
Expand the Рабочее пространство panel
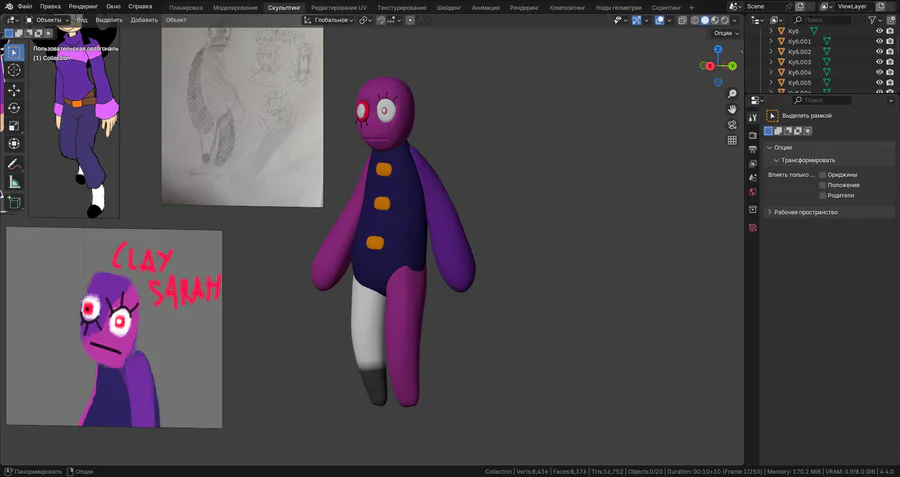pyautogui.click(x=829, y=212)
